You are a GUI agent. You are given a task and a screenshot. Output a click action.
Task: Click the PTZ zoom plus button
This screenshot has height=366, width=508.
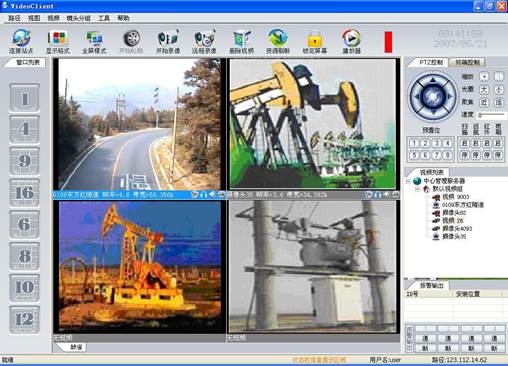[484, 76]
